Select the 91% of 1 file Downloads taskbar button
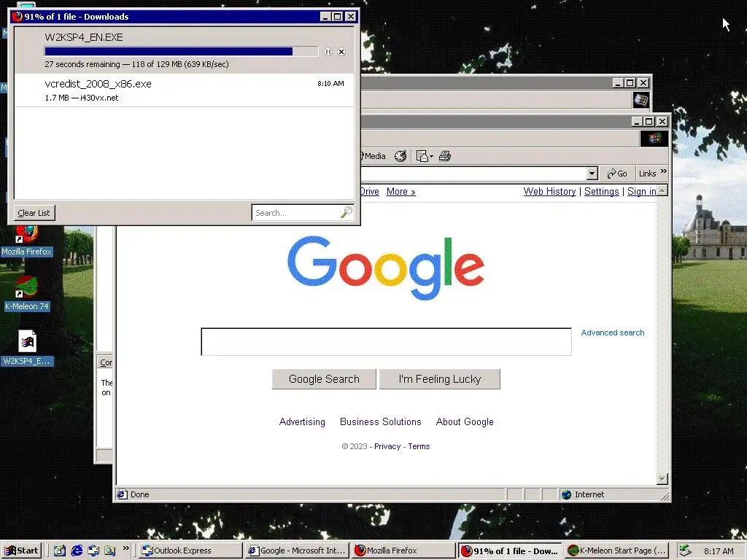 coord(510,551)
